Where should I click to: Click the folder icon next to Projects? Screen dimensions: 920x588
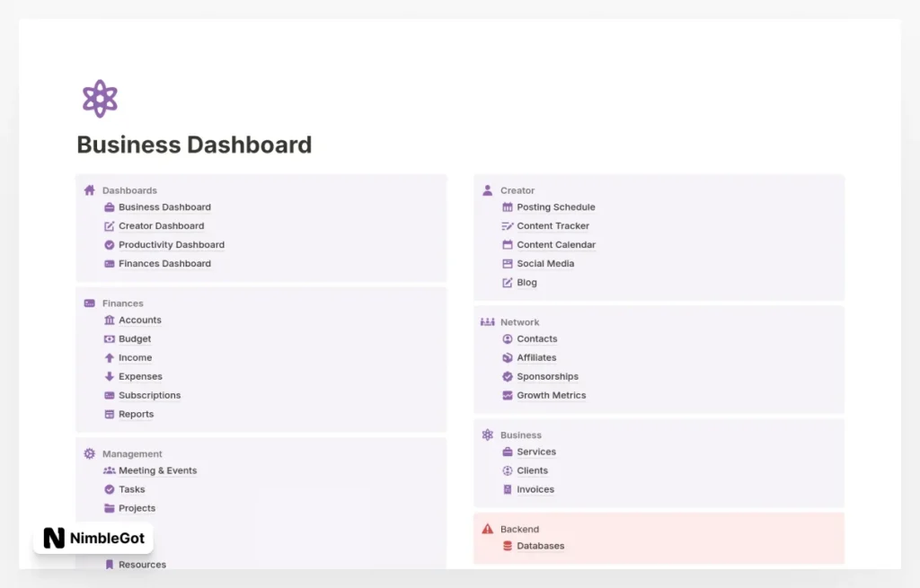(x=110, y=508)
